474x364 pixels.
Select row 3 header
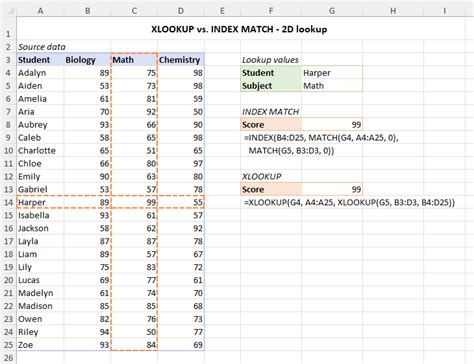tap(8, 60)
